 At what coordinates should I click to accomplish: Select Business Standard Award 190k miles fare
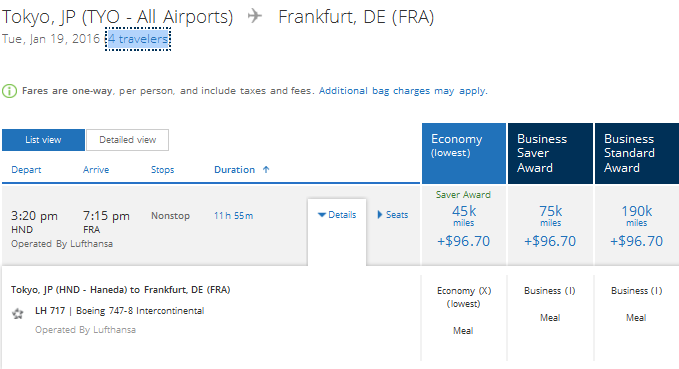(x=637, y=225)
